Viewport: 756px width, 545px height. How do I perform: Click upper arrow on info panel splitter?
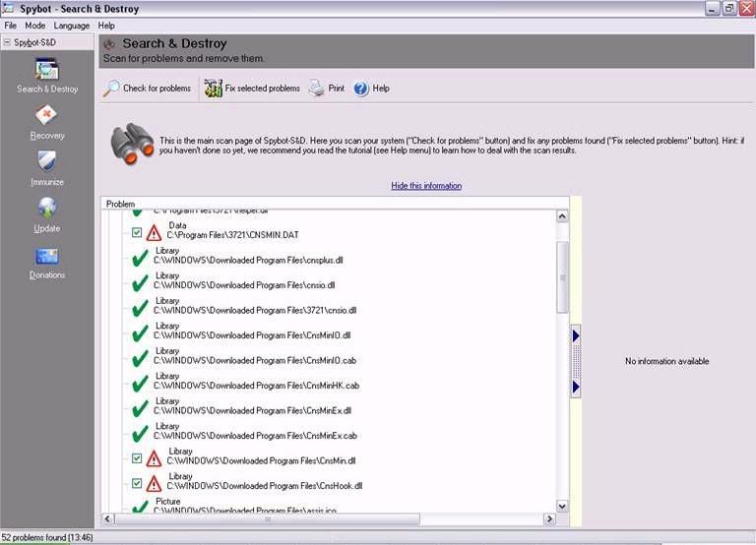pos(576,336)
